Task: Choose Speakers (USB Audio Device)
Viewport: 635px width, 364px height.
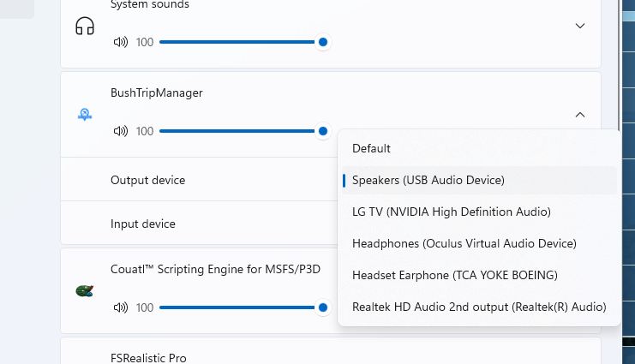Action: click(x=428, y=180)
